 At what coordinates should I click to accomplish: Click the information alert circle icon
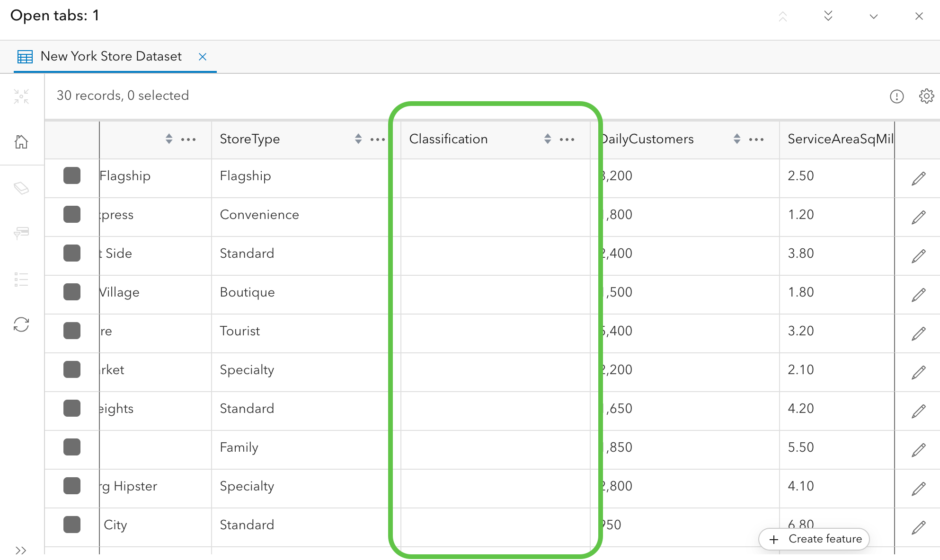pyautogui.click(x=896, y=96)
